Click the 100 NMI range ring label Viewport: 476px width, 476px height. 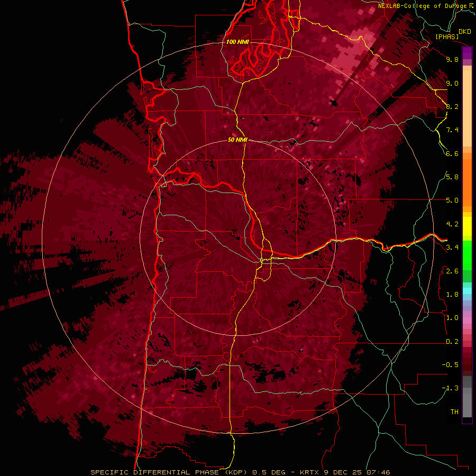[237, 42]
